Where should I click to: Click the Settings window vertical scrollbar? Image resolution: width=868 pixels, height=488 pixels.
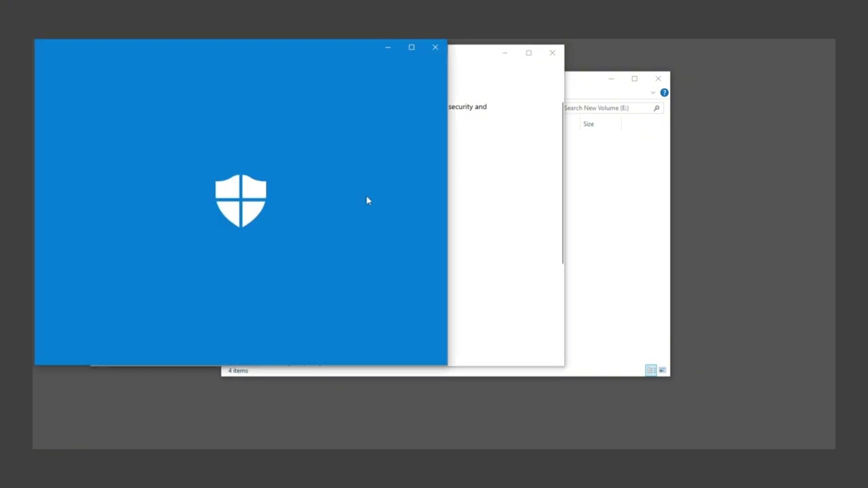click(x=562, y=183)
